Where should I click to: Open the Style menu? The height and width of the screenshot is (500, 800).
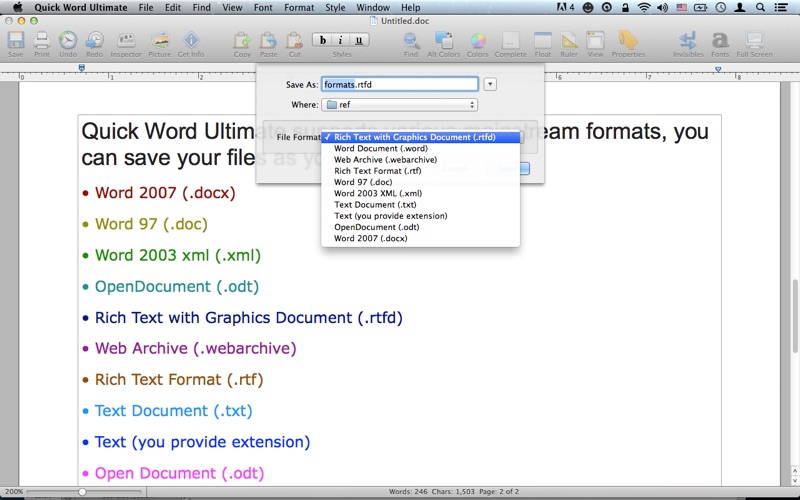pos(335,7)
